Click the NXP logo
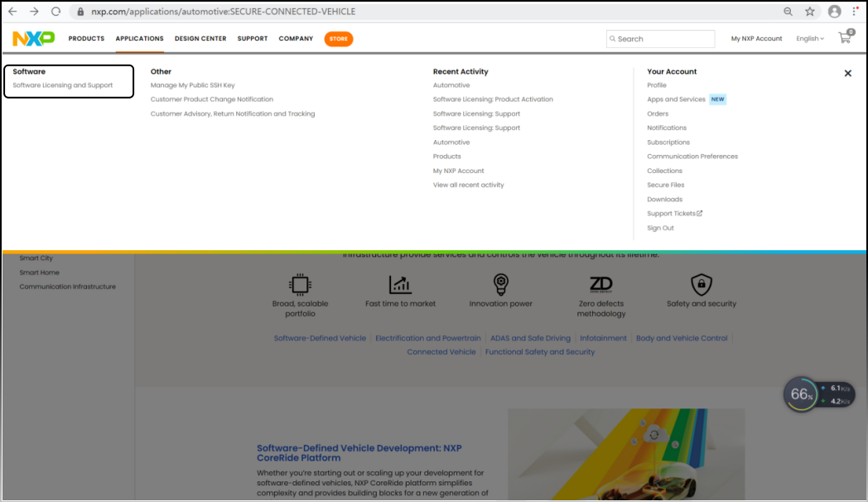Viewport: 868px width, 502px height. 33,39
